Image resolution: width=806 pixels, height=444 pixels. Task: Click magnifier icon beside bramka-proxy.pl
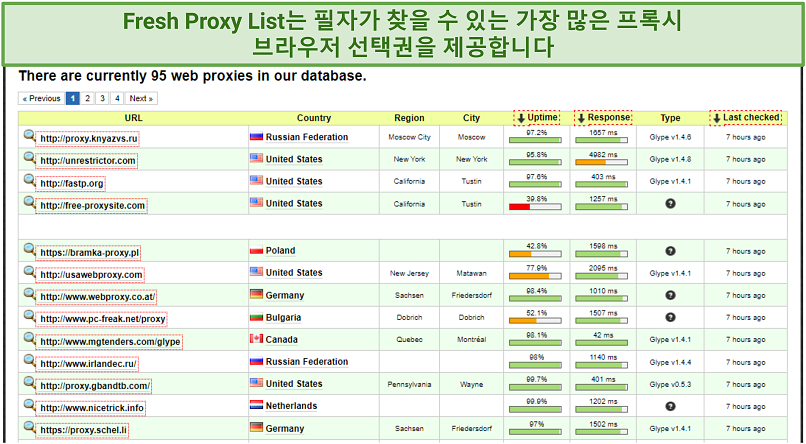click(29, 250)
